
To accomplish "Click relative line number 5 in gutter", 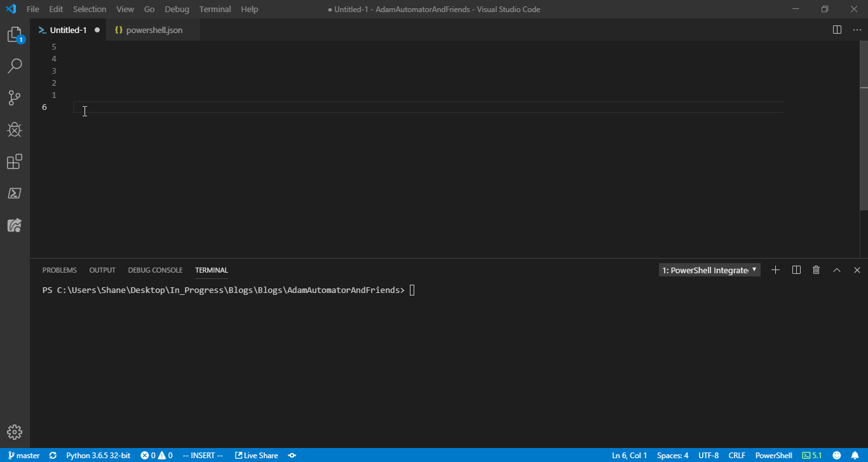I will point(54,47).
